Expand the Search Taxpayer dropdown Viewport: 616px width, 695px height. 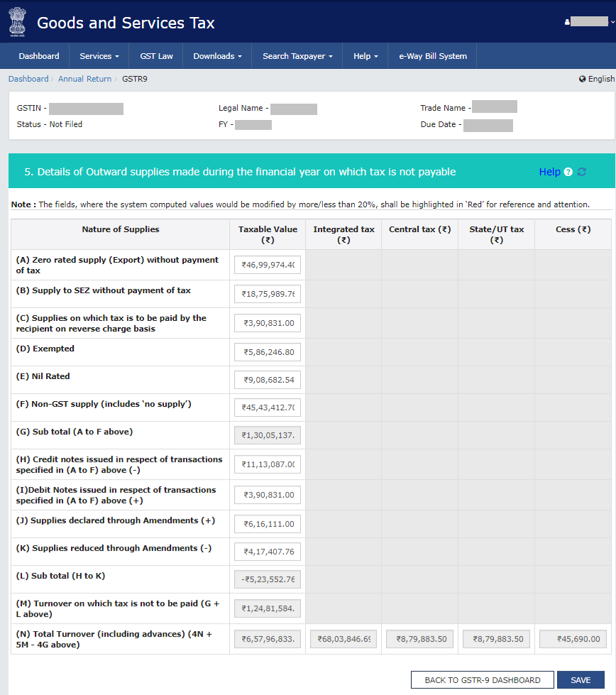pyautogui.click(x=297, y=56)
